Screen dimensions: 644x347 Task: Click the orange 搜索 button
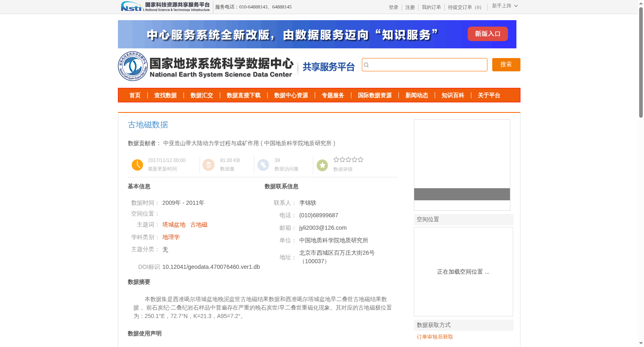click(x=506, y=64)
